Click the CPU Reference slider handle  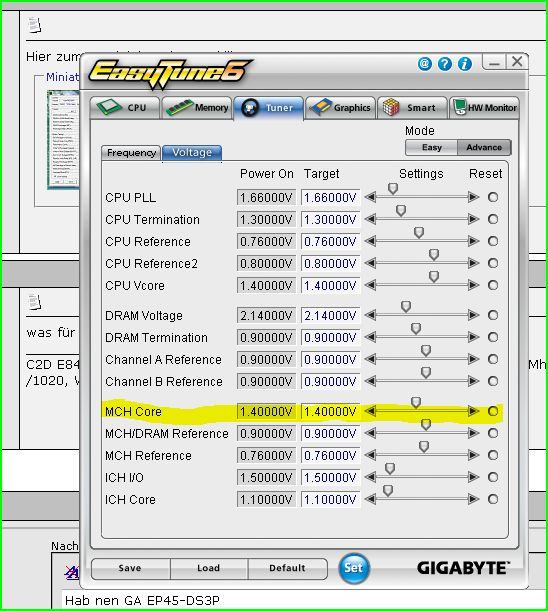[419, 233]
